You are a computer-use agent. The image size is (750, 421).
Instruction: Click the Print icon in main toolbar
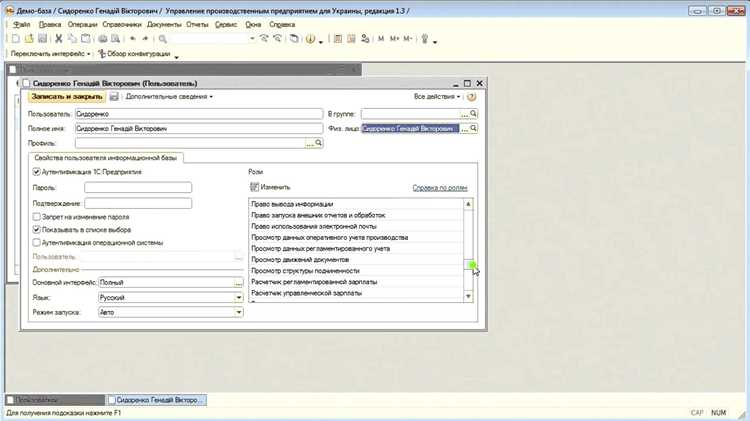click(x=102, y=39)
